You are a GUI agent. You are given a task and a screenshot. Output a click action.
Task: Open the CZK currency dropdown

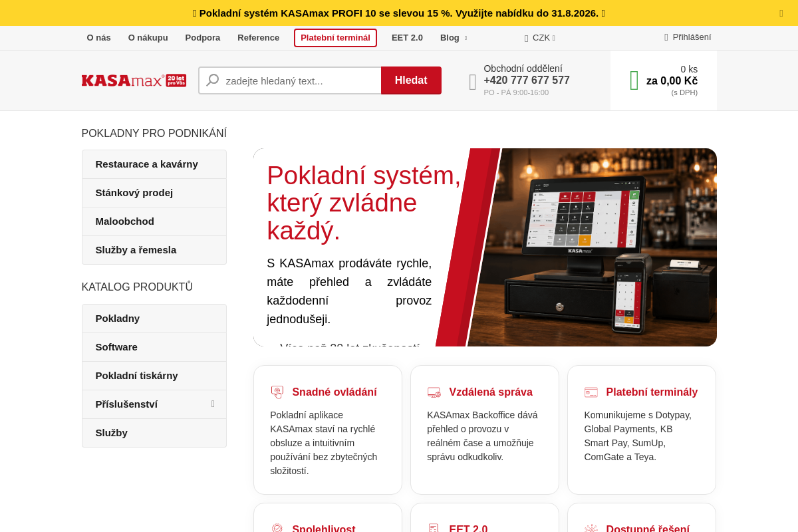click(540, 38)
